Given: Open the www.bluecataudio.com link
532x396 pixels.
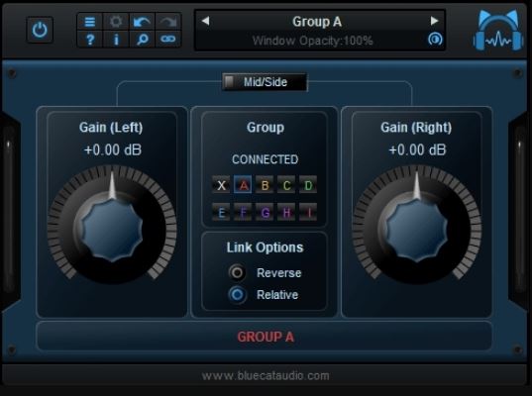Looking at the screenshot, I should (266, 375).
